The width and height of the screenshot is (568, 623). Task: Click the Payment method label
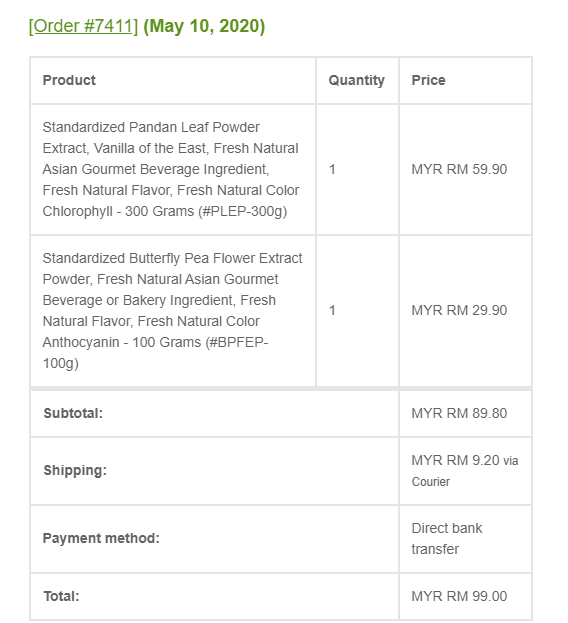pyautogui.click(x=101, y=538)
